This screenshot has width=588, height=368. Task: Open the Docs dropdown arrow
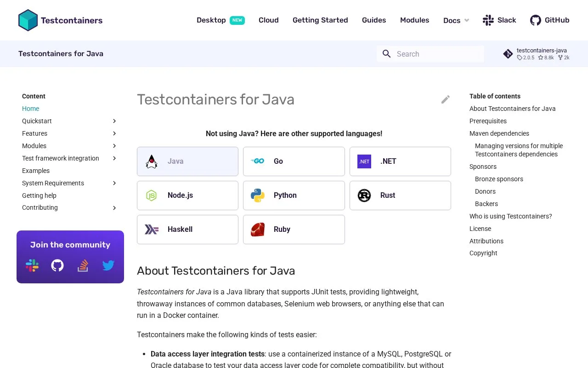(x=467, y=20)
